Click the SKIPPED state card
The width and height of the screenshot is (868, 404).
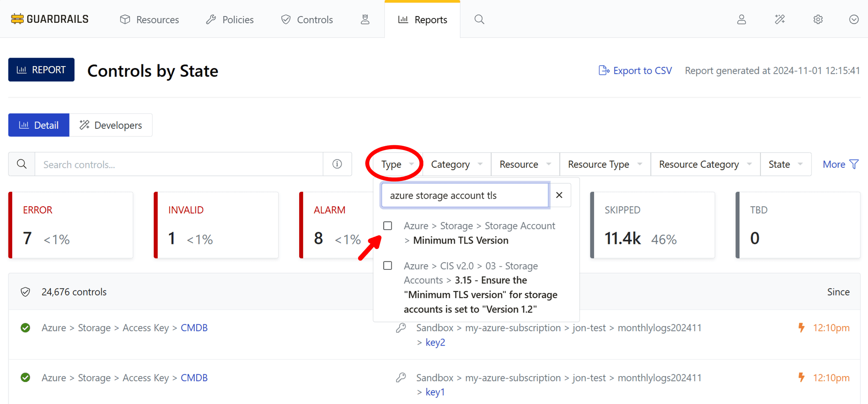click(652, 225)
